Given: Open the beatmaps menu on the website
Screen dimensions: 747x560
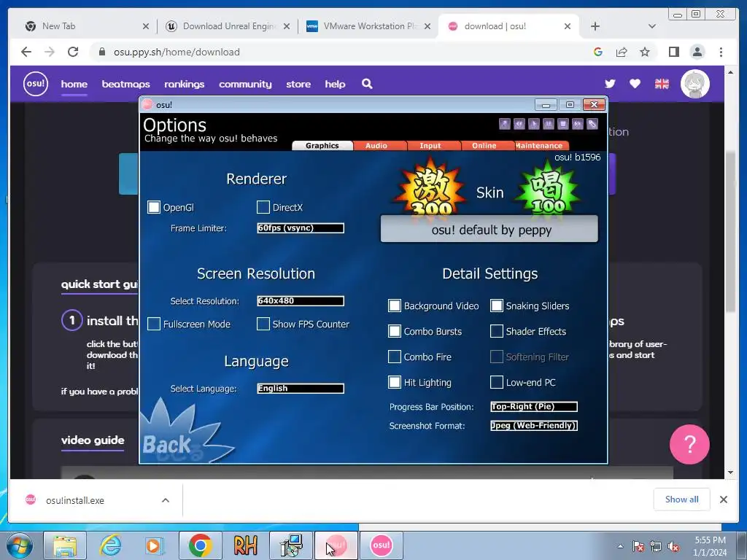Looking at the screenshot, I should click(125, 84).
